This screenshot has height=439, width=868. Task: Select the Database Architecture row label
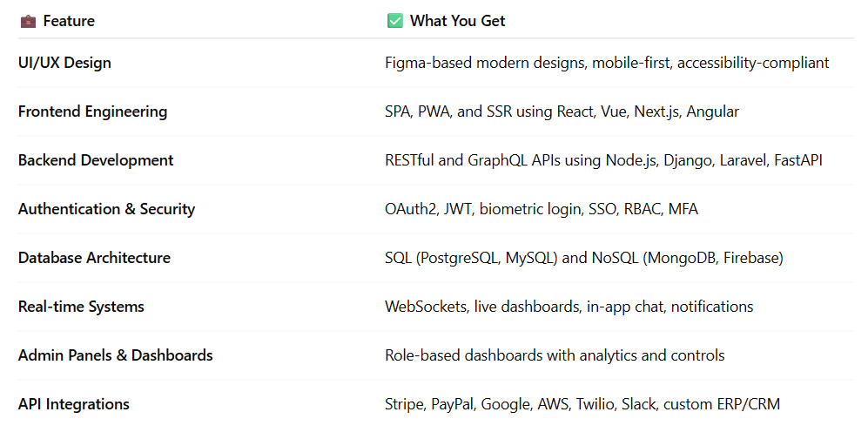[94, 258]
